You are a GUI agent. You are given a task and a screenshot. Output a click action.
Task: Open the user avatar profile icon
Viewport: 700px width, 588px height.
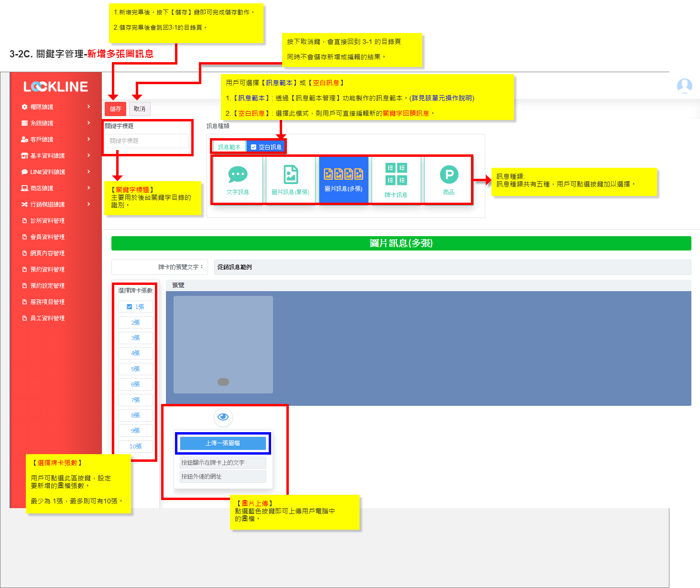click(x=685, y=86)
